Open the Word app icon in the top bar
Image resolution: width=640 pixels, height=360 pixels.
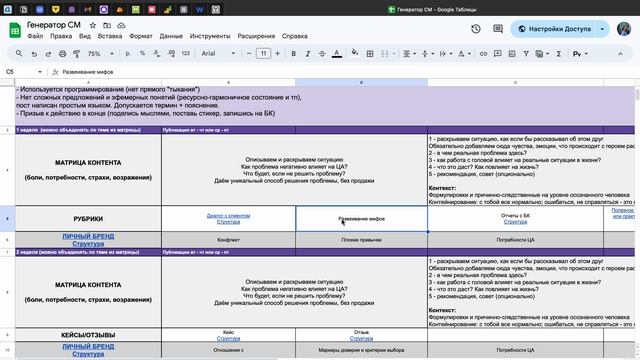[x=200, y=9]
